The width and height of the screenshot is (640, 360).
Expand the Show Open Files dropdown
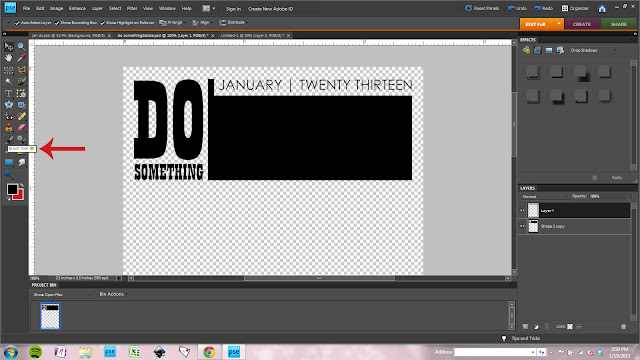pos(62,294)
